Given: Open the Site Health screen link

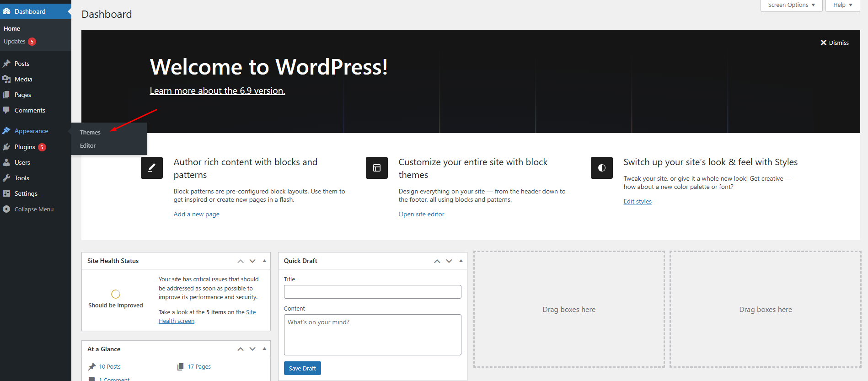Looking at the screenshot, I should click(177, 321).
